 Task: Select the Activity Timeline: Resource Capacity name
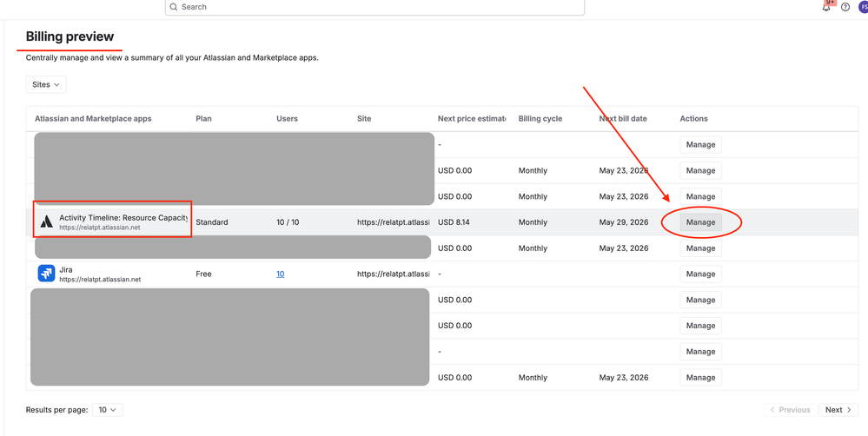pos(123,218)
